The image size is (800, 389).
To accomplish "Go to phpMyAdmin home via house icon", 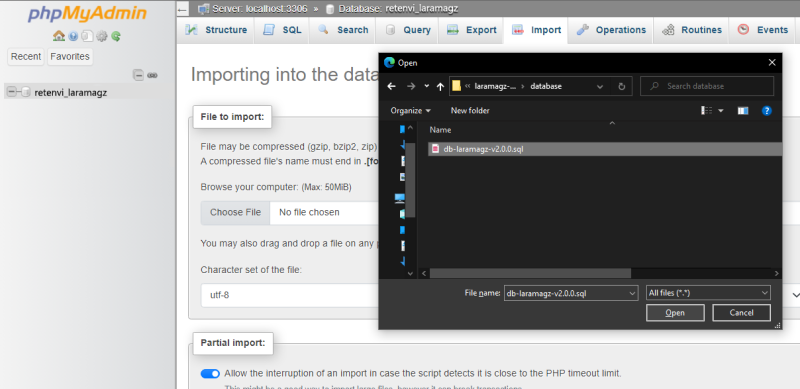I will 59,36.
